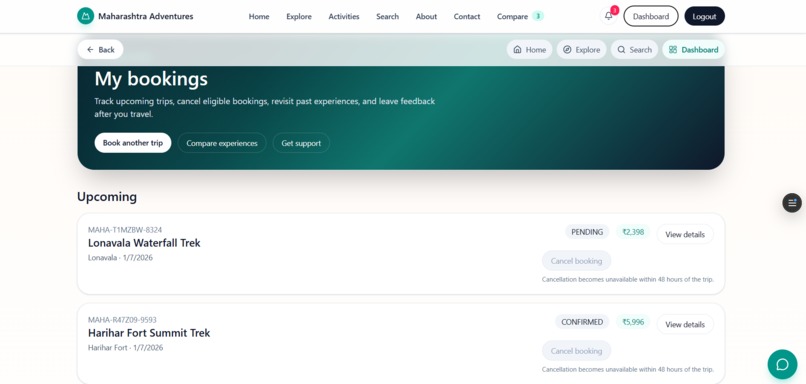The width and height of the screenshot is (806, 384).
Task: Click the ₹2,398 price tag
Action: (633, 232)
